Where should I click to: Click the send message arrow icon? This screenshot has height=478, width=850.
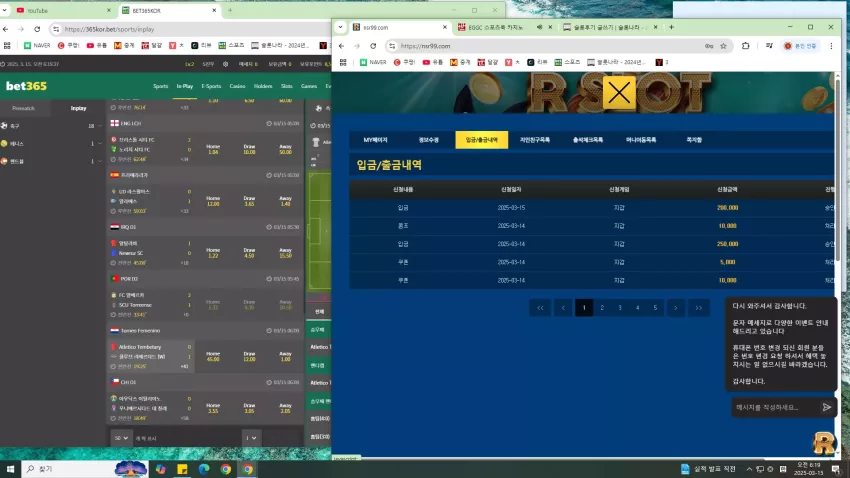[x=826, y=407]
